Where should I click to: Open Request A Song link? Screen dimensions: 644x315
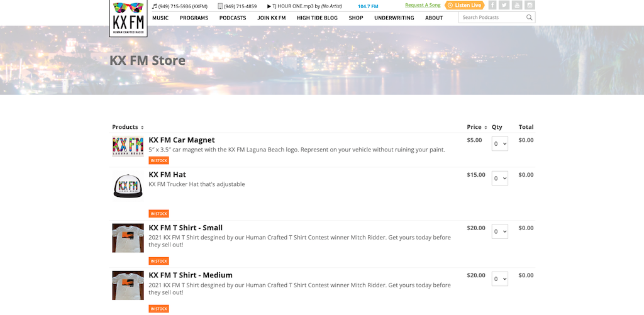(423, 5)
